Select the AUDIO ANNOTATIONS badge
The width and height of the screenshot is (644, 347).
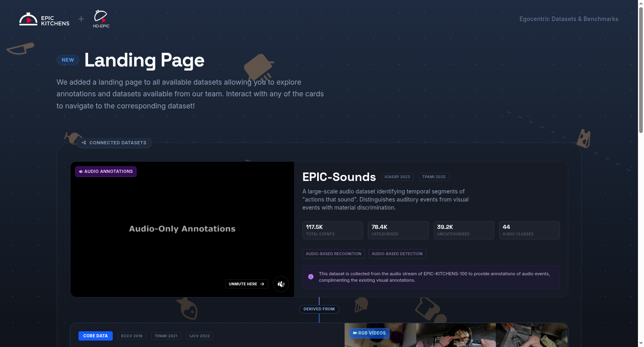pos(106,172)
